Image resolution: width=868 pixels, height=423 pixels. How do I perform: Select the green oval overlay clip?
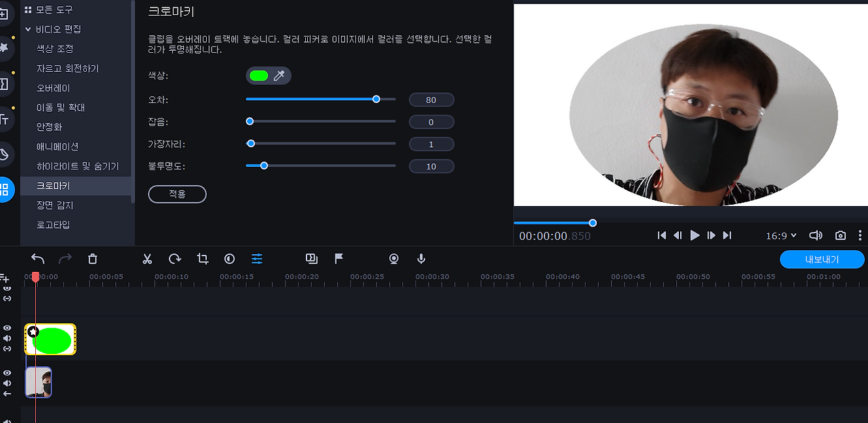[x=51, y=340]
